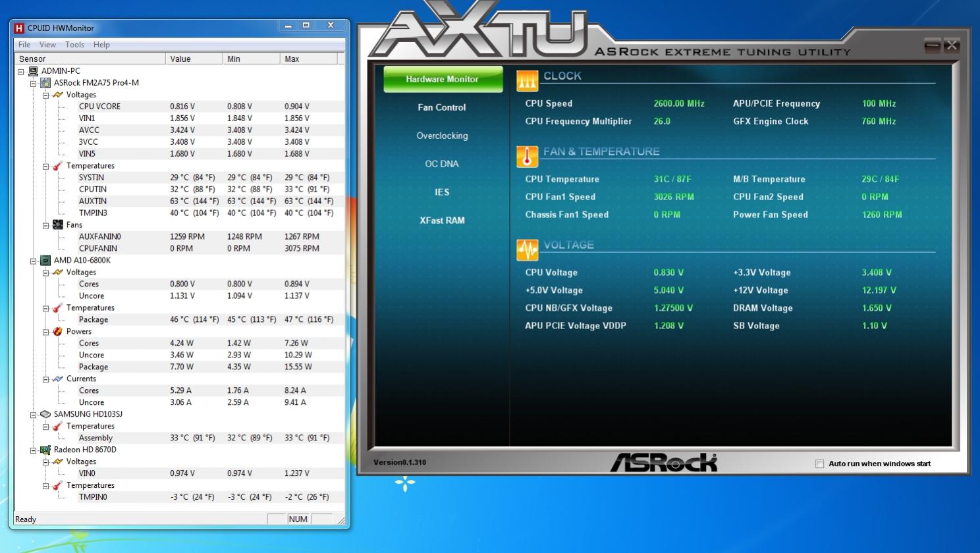Click the Voltages icon under Radeon HD 8670D
The image size is (980, 553).
58,462
